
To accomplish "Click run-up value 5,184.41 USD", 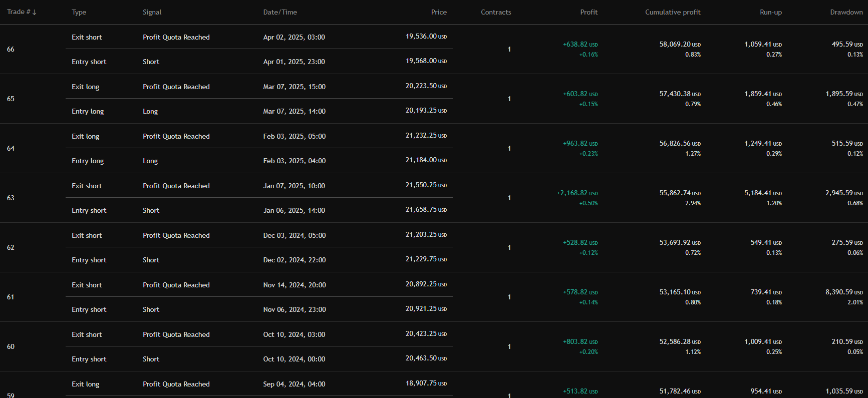I will click(x=763, y=193).
